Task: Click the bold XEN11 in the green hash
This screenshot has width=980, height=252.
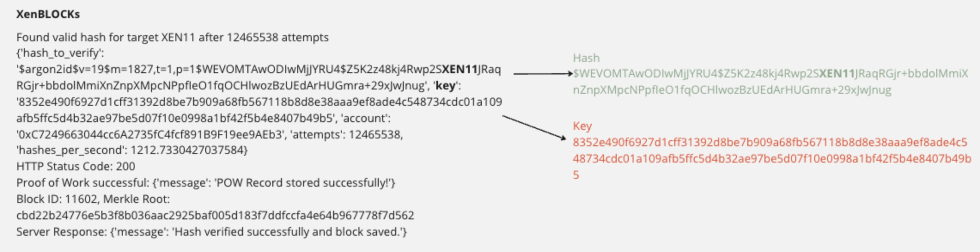Action: coord(837,74)
